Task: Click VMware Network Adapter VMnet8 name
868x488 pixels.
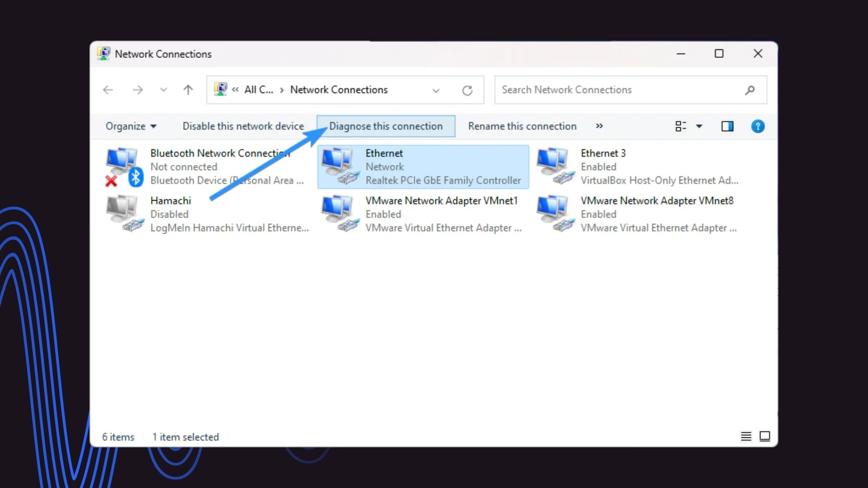Action: point(657,201)
